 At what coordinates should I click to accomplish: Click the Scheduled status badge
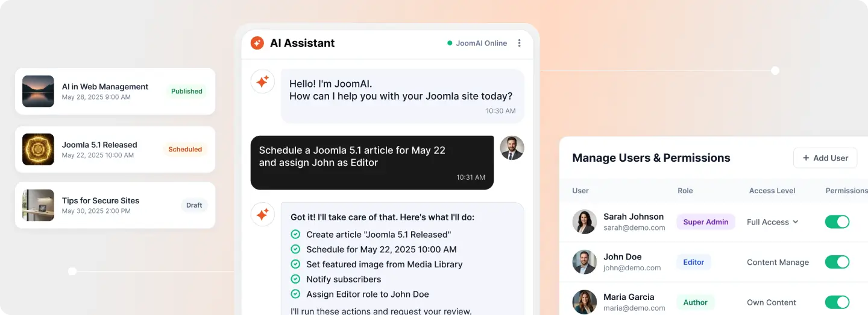pos(185,149)
